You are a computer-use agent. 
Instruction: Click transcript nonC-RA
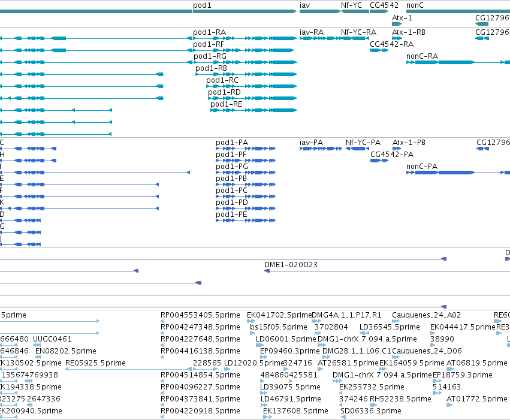point(422,56)
